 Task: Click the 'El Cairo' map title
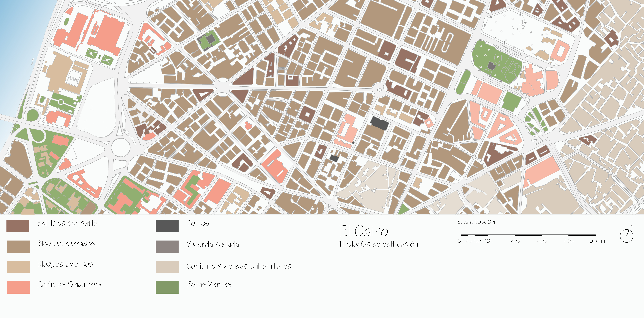(363, 231)
